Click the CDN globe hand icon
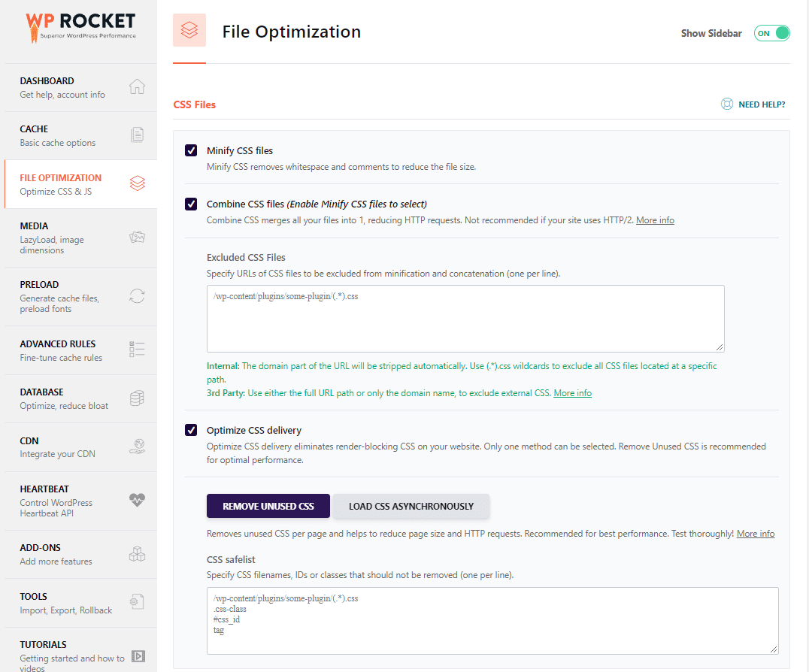Image resolution: width=809 pixels, height=672 pixels. tap(137, 446)
